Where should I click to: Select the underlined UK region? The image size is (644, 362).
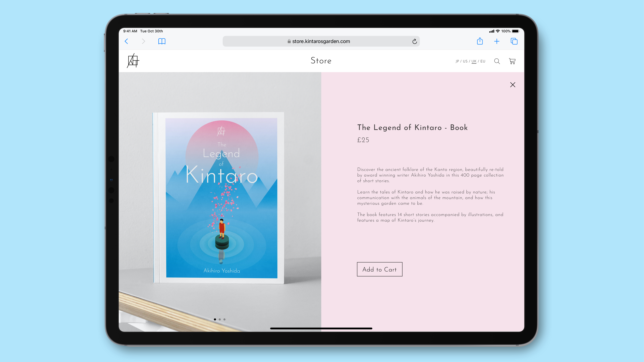(474, 61)
